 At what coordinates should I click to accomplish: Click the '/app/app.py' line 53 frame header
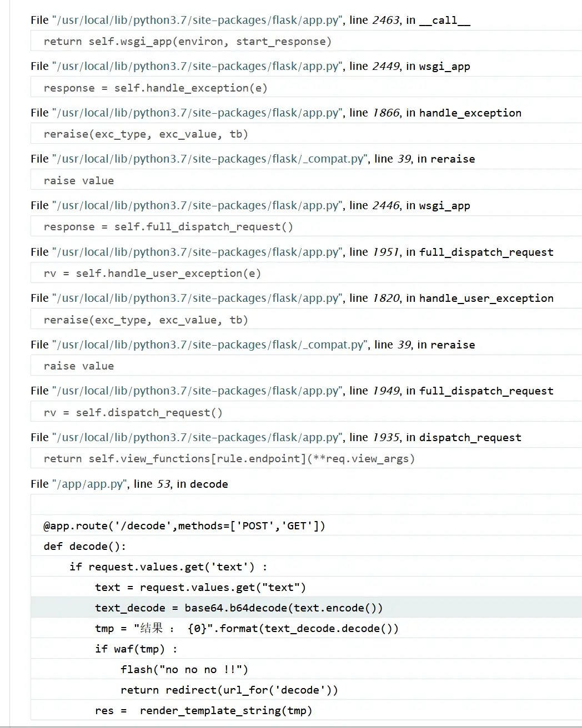point(129,484)
